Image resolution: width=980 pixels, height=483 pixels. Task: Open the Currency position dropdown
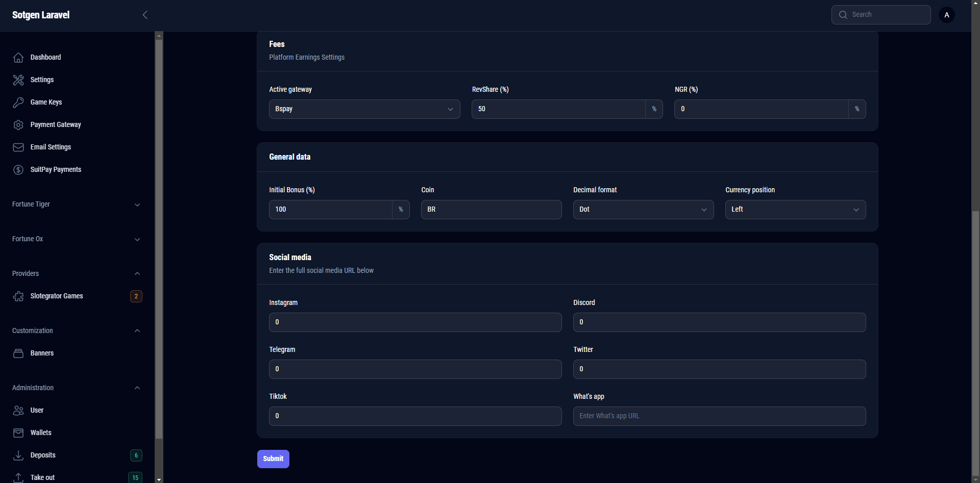(795, 210)
